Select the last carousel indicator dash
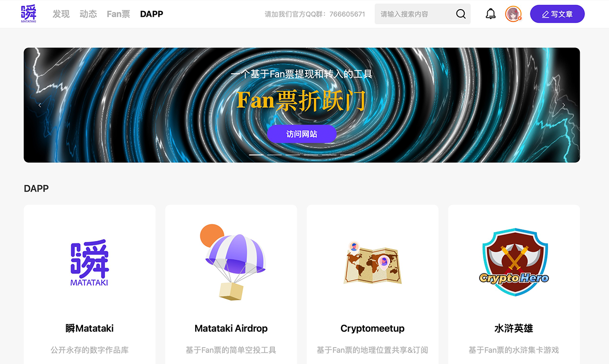The image size is (609, 364). click(x=347, y=155)
